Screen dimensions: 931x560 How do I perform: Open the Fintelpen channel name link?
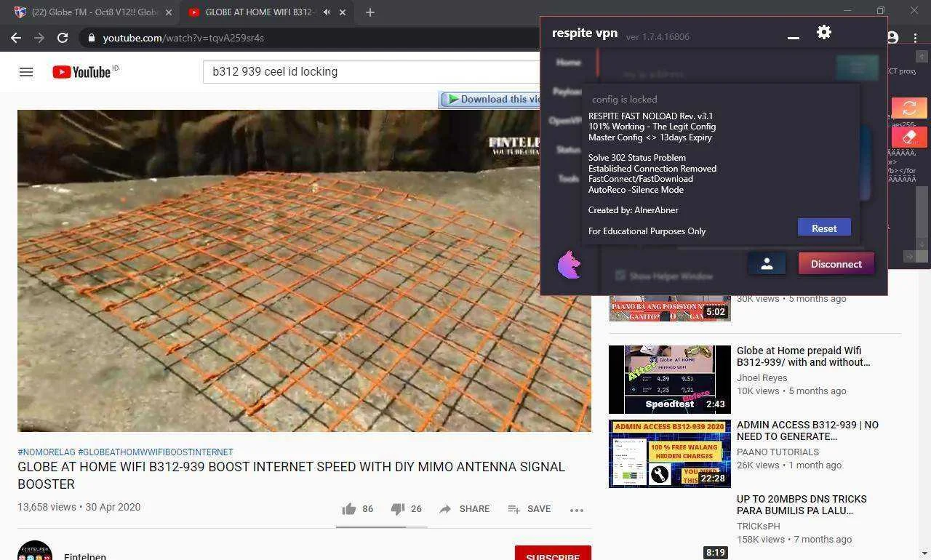point(85,556)
